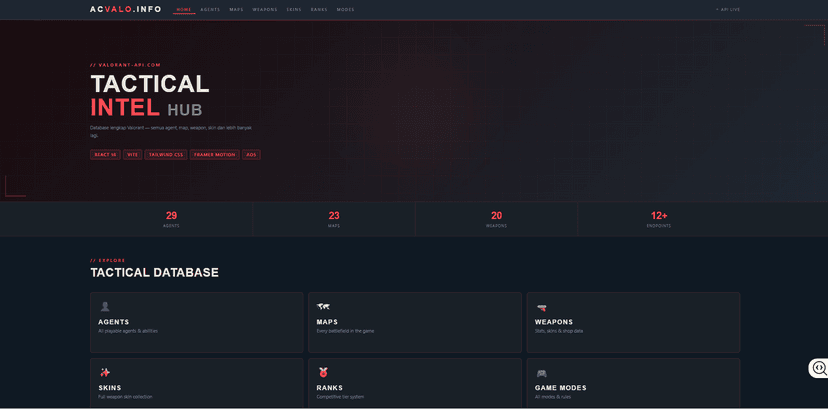Click the magnifier search icon at right edge
Viewport: 828px width, 409px height.
click(819, 368)
